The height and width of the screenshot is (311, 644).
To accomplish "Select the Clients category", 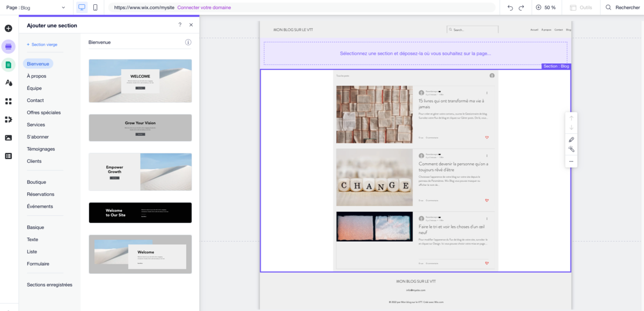I will tap(34, 161).
